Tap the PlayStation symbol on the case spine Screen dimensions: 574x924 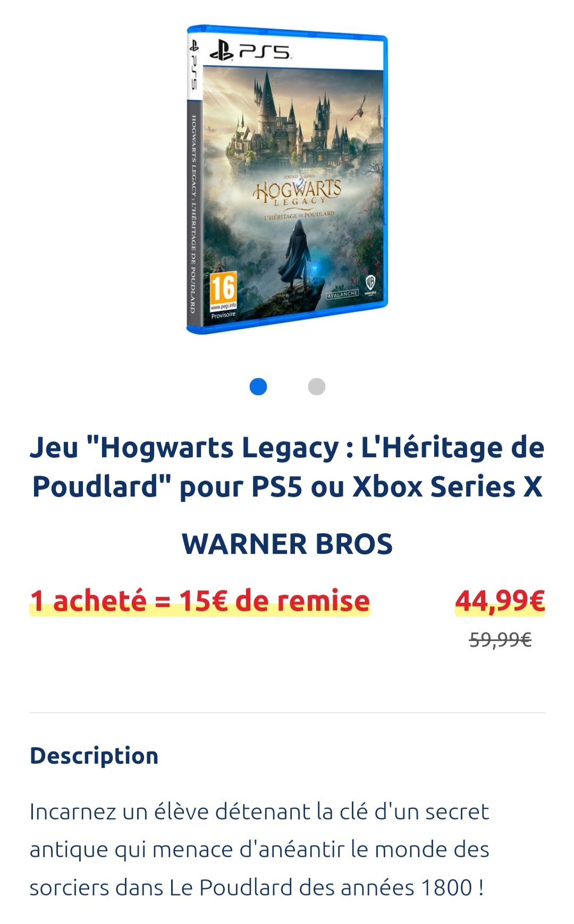tap(193, 46)
